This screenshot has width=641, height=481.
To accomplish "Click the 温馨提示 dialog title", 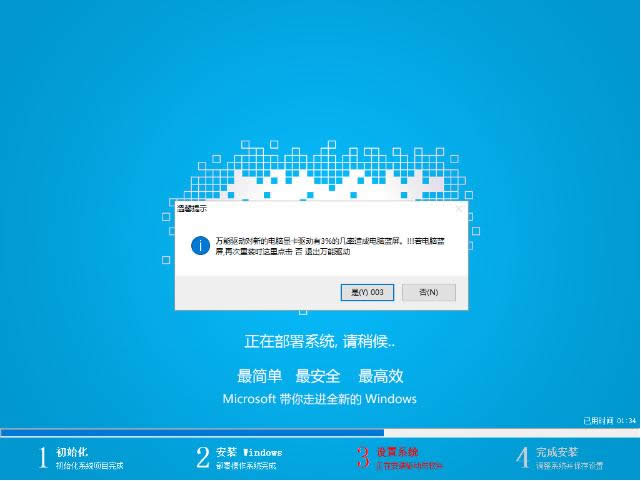I will click(x=192, y=208).
